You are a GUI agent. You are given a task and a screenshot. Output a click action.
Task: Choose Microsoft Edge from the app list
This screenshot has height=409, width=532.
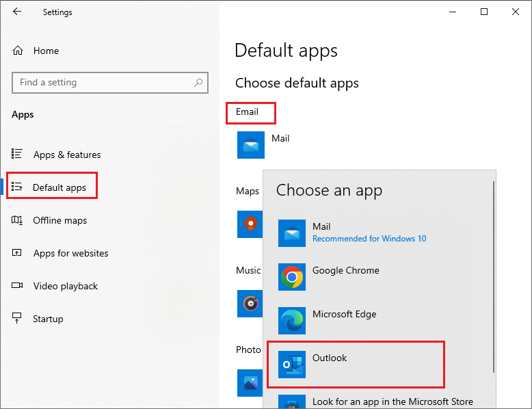click(345, 314)
